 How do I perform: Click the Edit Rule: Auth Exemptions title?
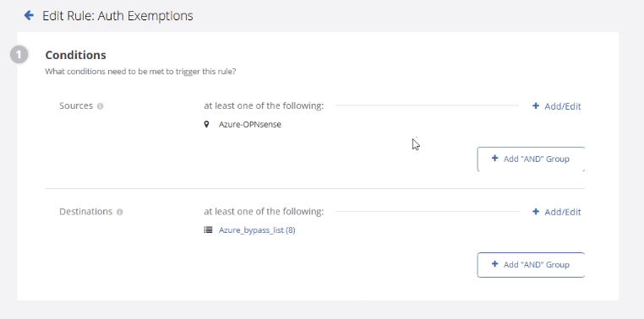click(117, 16)
